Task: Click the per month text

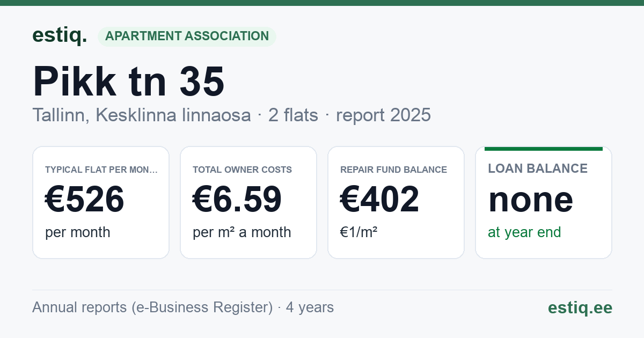Action: (x=78, y=232)
